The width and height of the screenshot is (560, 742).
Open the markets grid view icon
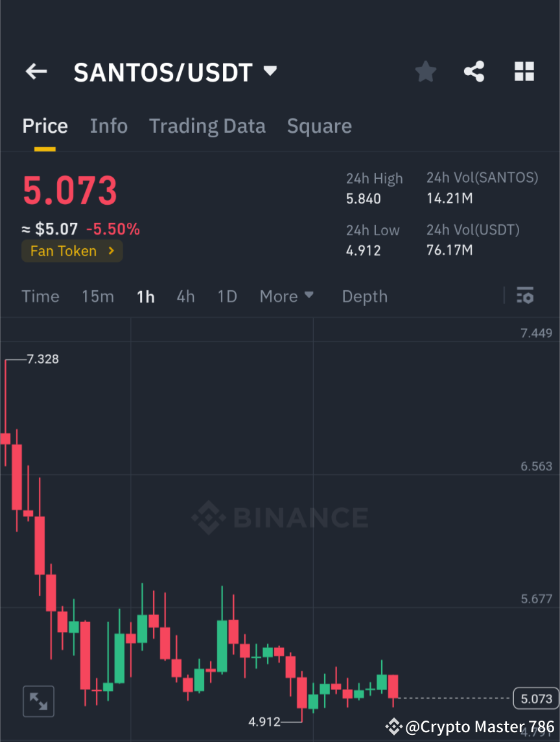click(x=524, y=71)
